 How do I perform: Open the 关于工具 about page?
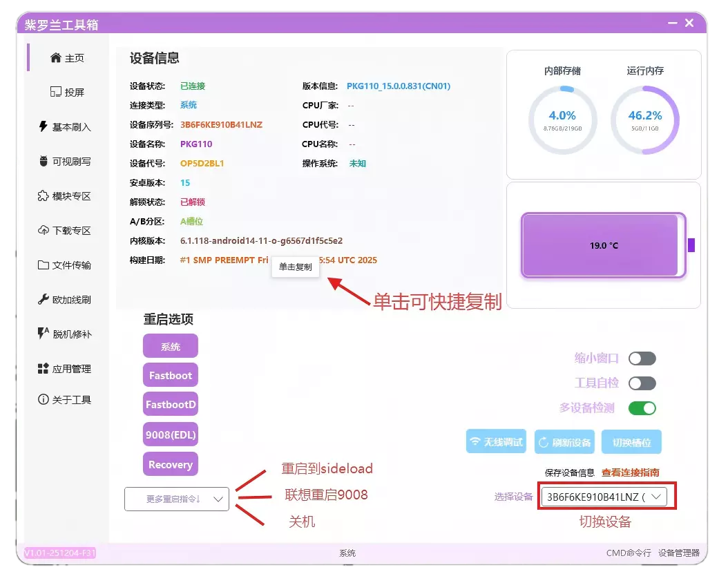coord(66,399)
